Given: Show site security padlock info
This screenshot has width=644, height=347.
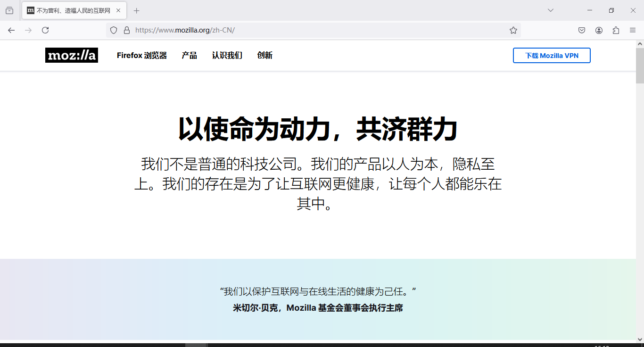Looking at the screenshot, I should coord(126,30).
